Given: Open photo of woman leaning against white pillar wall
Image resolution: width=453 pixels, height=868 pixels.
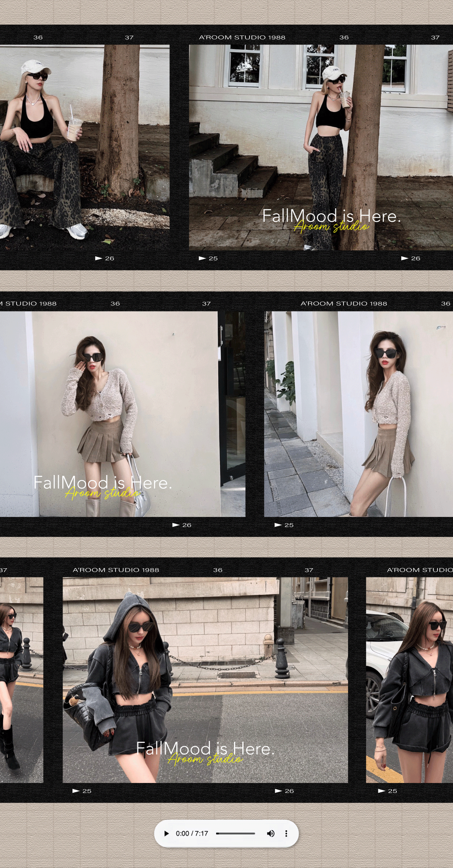Looking at the screenshot, I should (x=359, y=414).
